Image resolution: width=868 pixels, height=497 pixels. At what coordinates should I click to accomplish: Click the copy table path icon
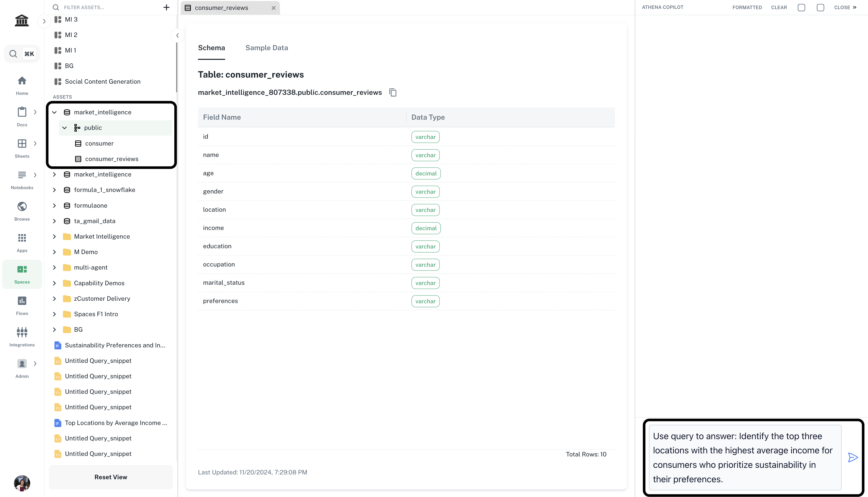(x=393, y=93)
